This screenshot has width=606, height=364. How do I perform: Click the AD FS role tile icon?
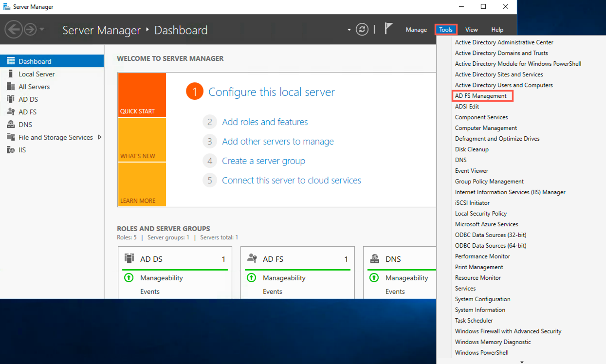pos(252,258)
